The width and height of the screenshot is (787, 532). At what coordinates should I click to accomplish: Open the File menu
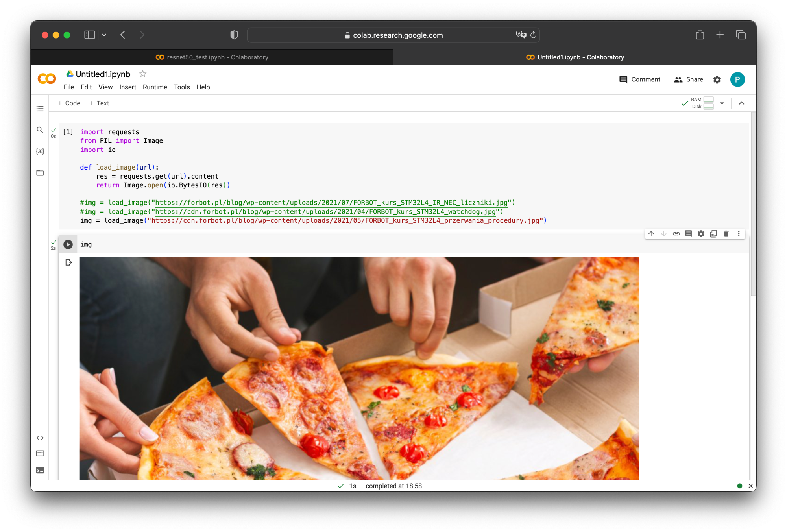[x=69, y=87]
